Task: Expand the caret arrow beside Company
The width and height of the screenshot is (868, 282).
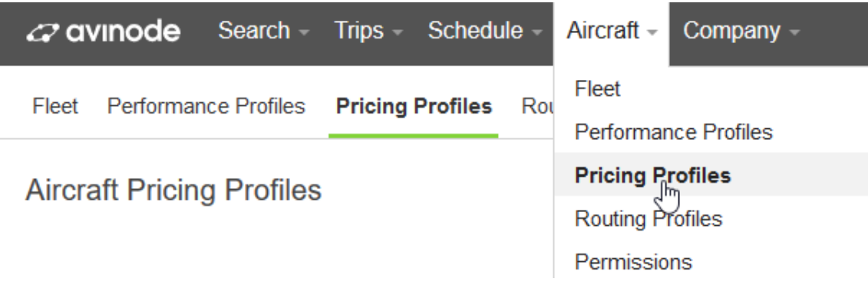Action: pyautogui.click(x=794, y=33)
